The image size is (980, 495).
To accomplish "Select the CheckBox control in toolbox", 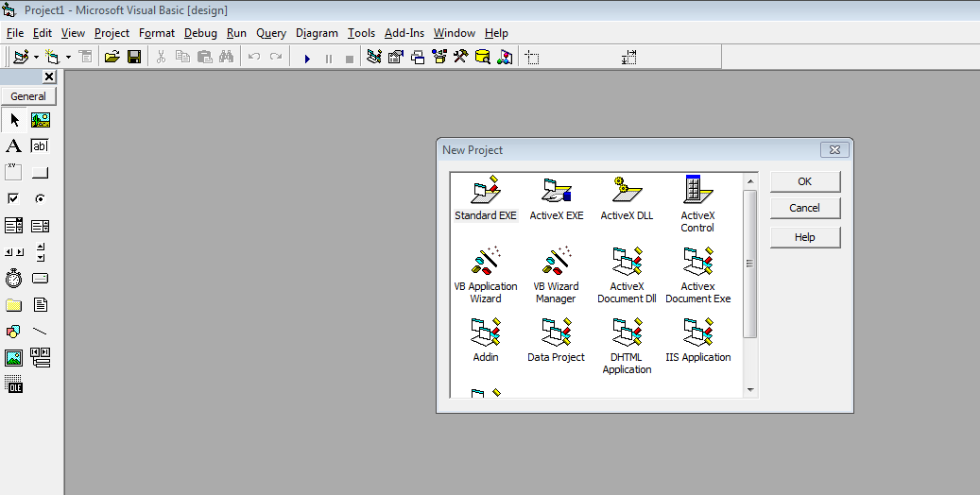I will point(14,198).
